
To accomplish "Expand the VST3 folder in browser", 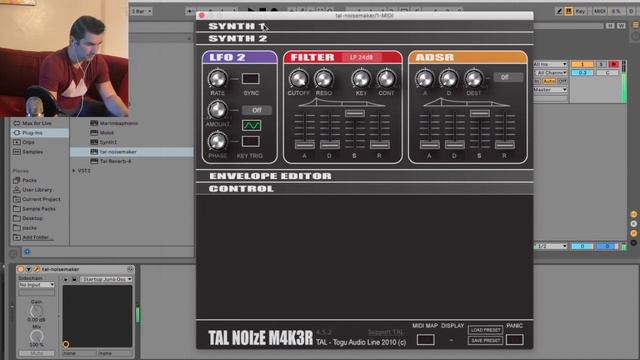I will [x=74, y=171].
